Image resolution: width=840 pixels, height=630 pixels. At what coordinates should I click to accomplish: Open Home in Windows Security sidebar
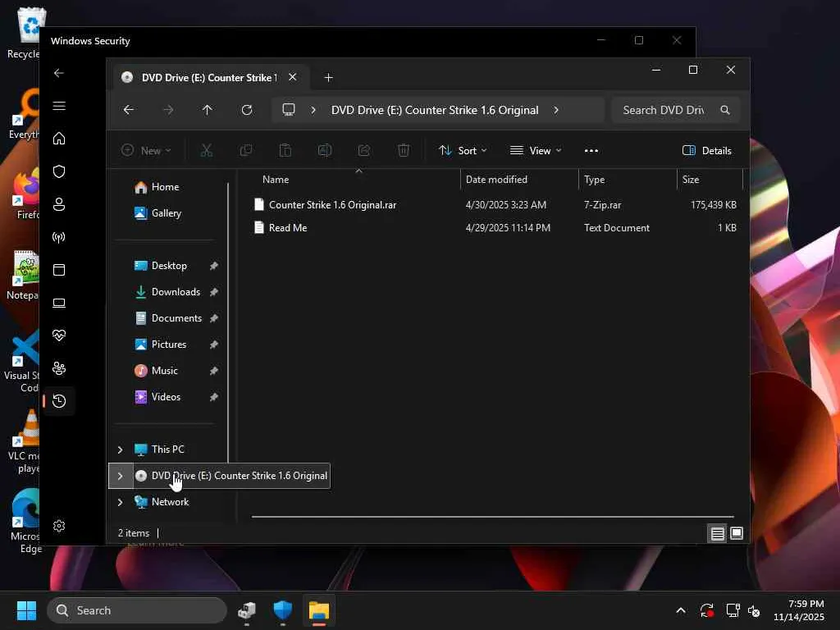pos(59,139)
